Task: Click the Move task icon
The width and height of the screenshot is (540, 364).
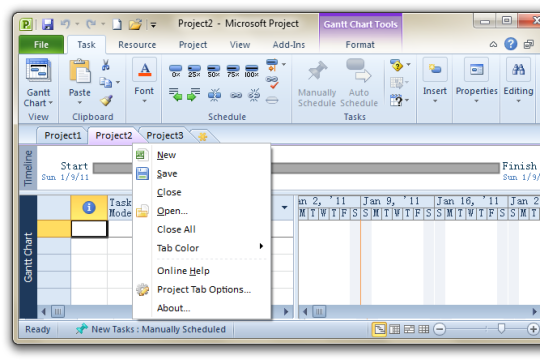Action: [397, 83]
